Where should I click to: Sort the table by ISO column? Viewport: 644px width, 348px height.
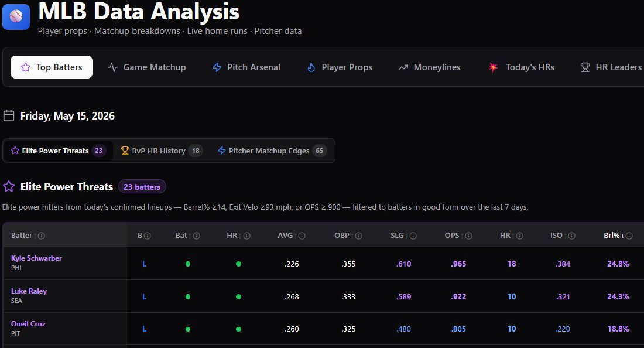coord(559,236)
